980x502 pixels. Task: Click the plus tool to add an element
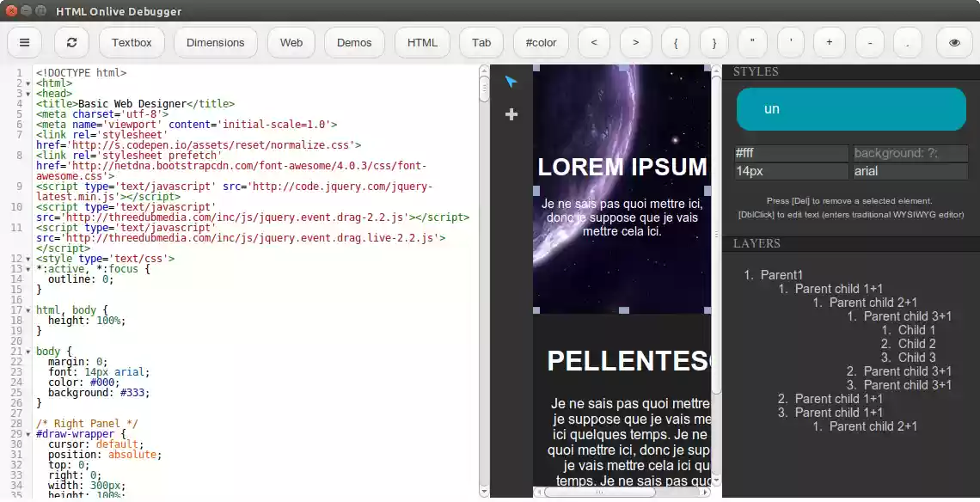tap(511, 113)
